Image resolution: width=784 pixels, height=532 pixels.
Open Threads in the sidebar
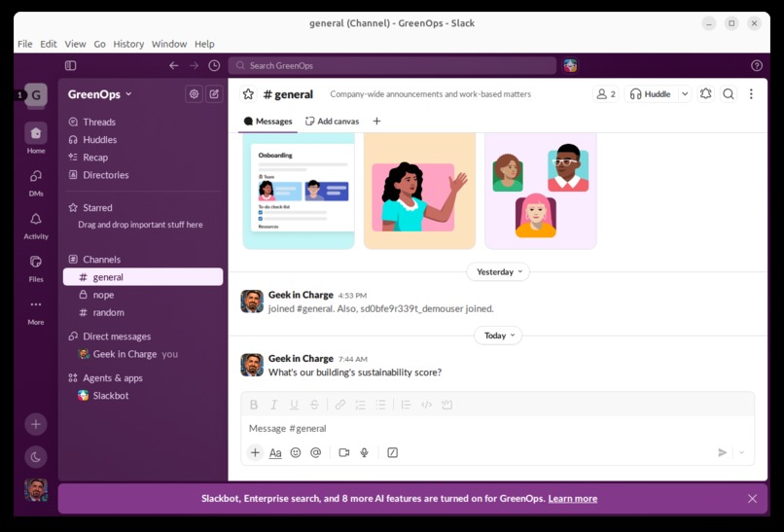pyautogui.click(x=143, y=122)
